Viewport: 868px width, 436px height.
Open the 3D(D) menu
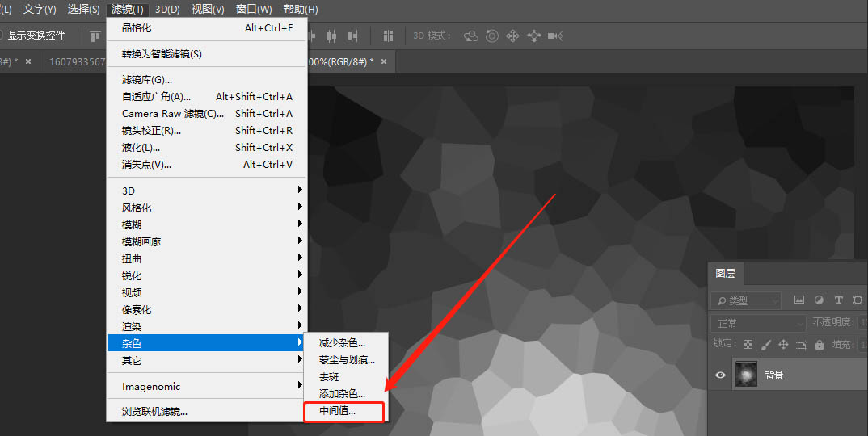tap(168, 10)
